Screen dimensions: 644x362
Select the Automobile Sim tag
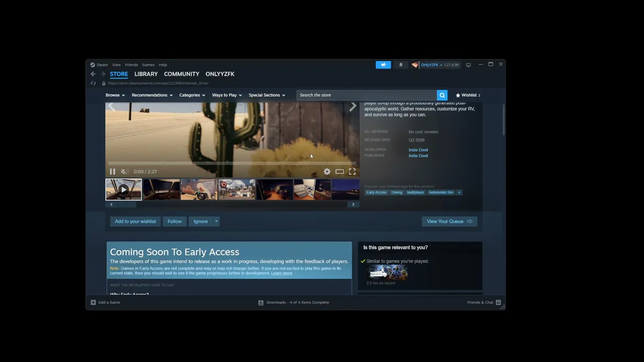point(441,193)
